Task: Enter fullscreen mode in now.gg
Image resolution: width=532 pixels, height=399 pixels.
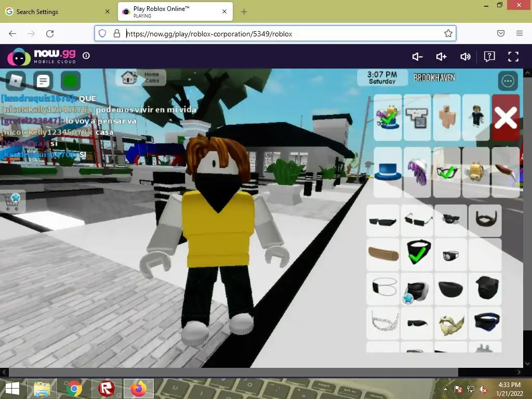Action: click(x=513, y=57)
